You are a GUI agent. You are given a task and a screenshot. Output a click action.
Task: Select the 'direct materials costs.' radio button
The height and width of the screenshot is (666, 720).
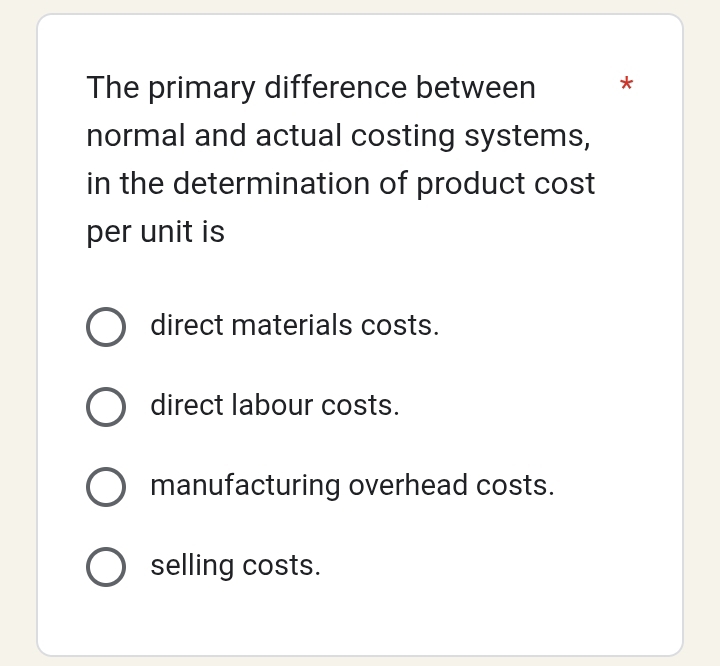click(x=106, y=327)
